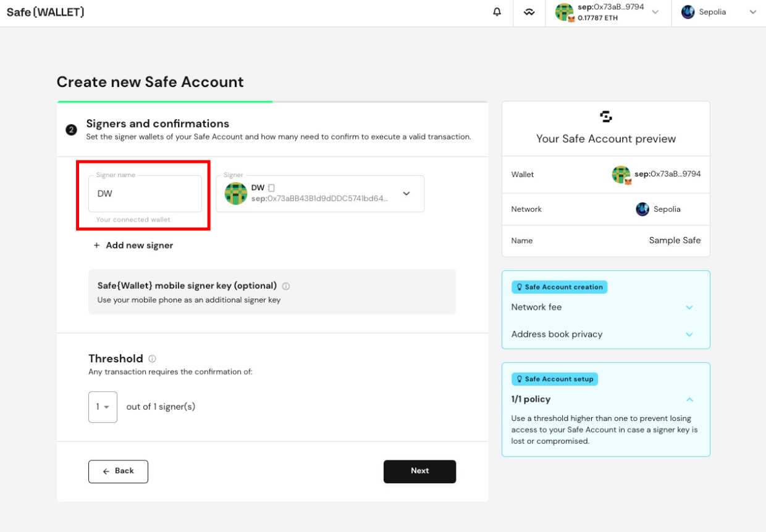Click 'Safe{Wallet} mobile signer key (optional)' text
The width and height of the screenshot is (766, 532).
[187, 286]
